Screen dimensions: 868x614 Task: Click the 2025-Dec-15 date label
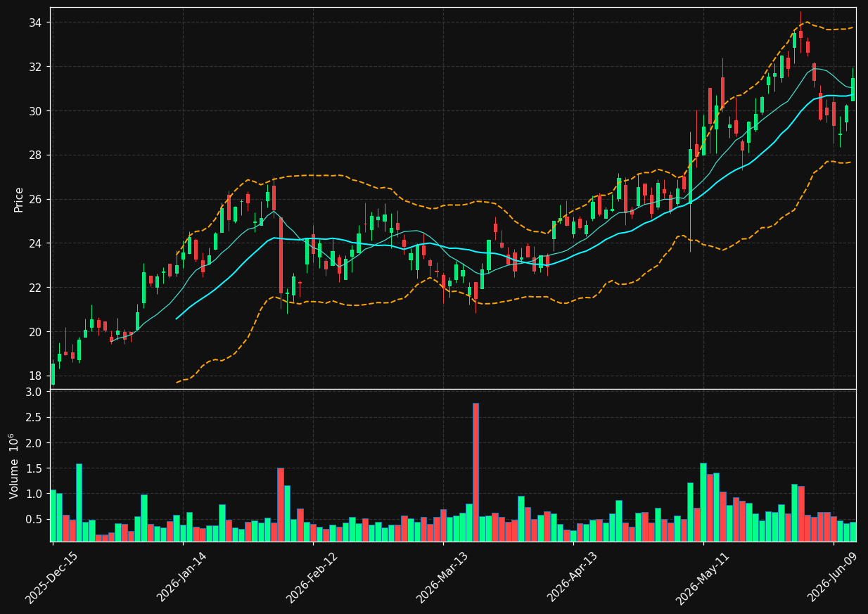coord(51,577)
